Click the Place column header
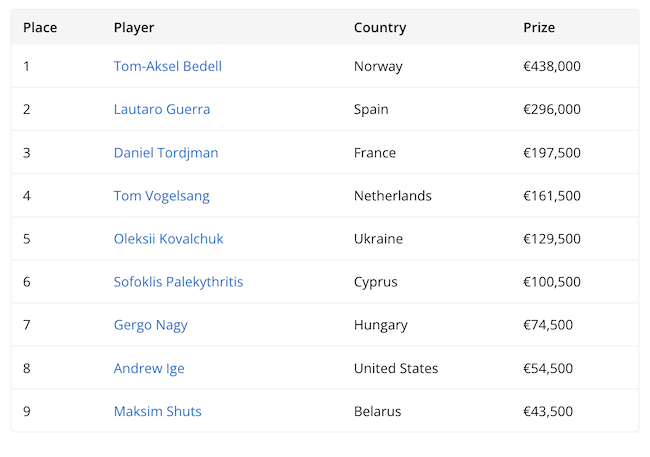The image size is (650, 457). [40, 28]
